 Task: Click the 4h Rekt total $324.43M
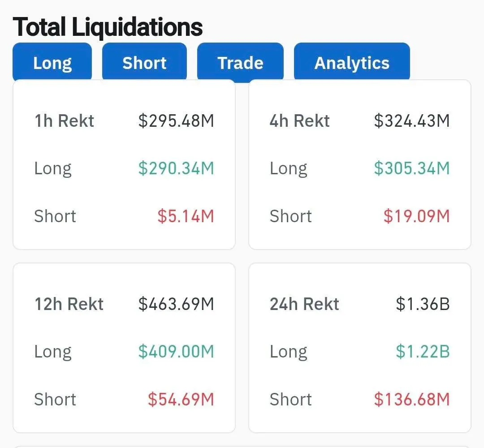coord(412,121)
